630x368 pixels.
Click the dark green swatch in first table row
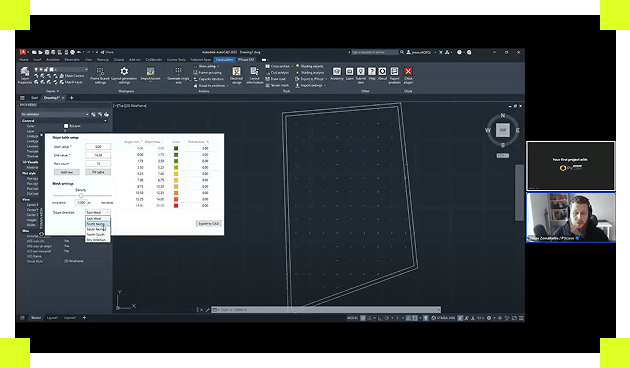click(x=176, y=148)
